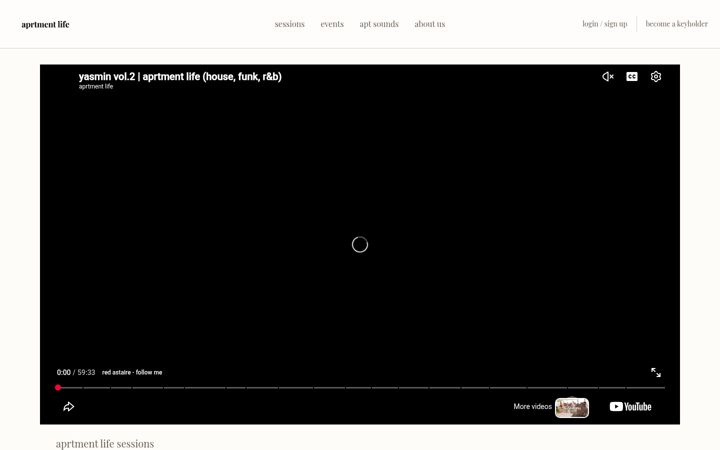Open the about us nav item

[430, 24]
